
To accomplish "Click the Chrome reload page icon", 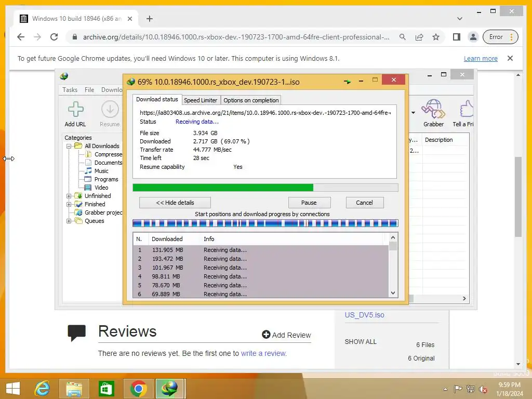I will (x=54, y=37).
